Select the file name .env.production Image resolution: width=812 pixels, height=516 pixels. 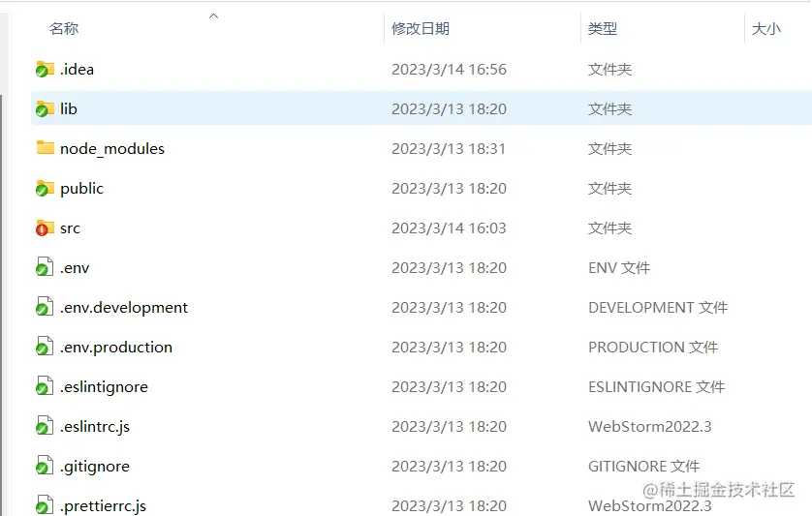pos(116,348)
